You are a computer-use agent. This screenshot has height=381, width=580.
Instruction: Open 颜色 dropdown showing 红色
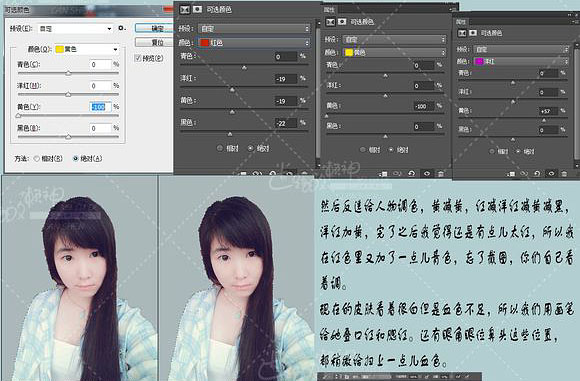pos(254,43)
